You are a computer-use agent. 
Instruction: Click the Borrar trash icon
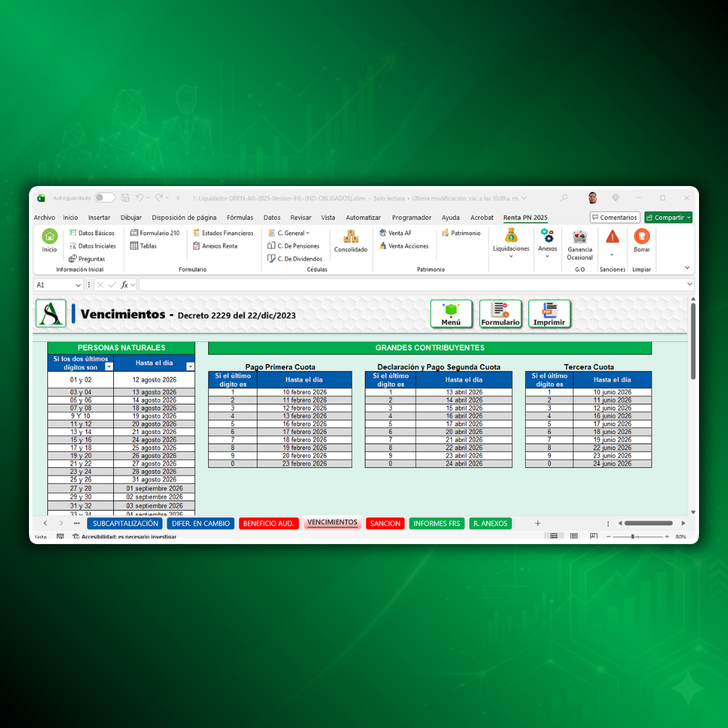(x=642, y=237)
